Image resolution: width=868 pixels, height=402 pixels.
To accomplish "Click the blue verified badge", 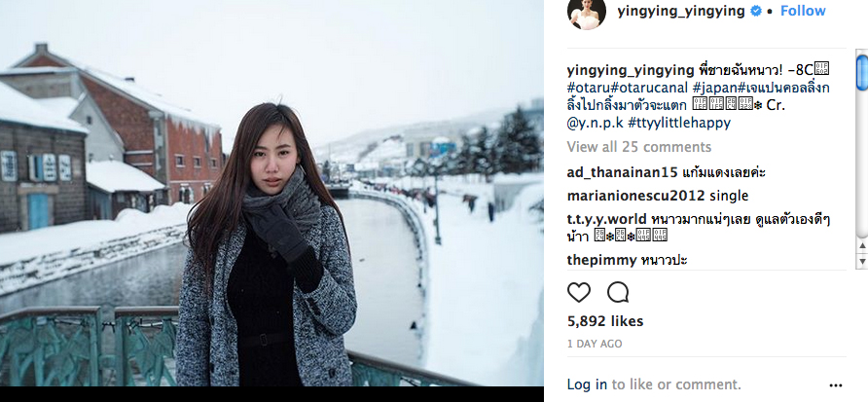I will pos(755,11).
